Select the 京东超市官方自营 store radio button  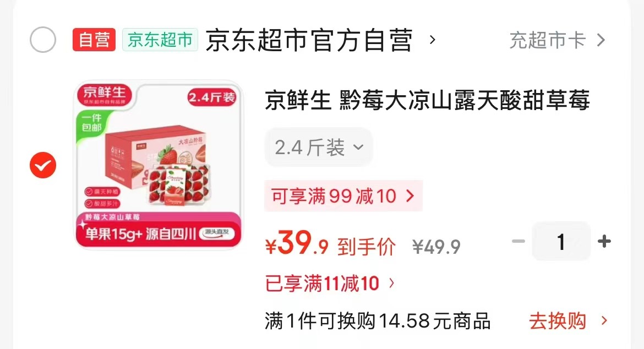[43, 40]
